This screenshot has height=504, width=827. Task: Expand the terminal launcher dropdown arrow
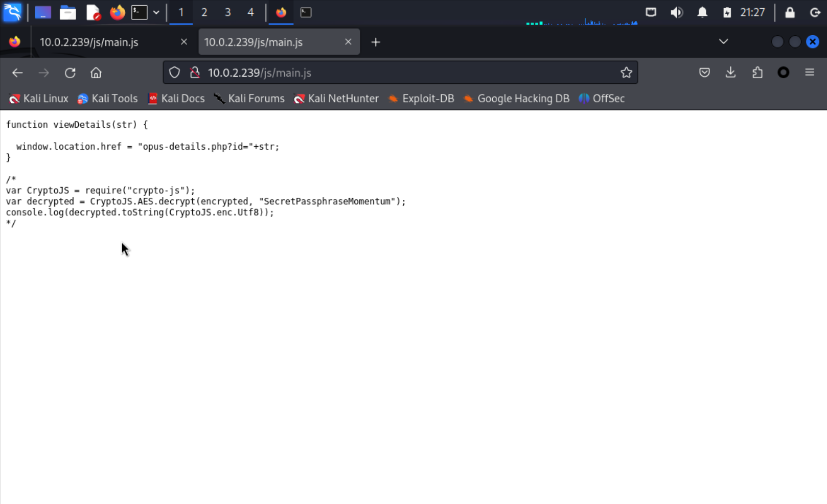pyautogui.click(x=156, y=12)
